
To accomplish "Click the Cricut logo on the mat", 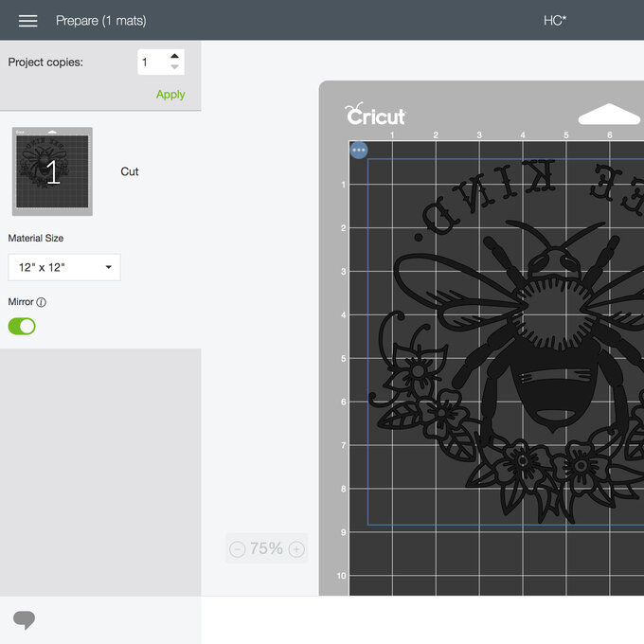I will [x=376, y=116].
